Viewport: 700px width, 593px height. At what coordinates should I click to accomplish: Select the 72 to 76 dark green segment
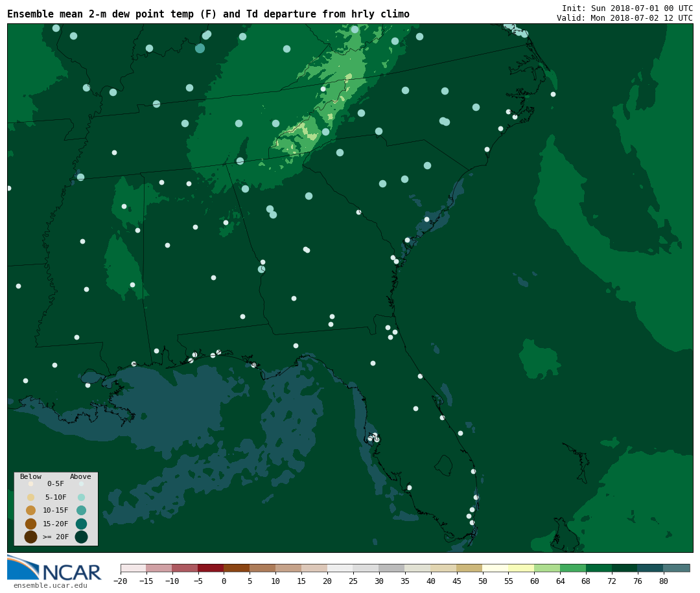tap(625, 568)
